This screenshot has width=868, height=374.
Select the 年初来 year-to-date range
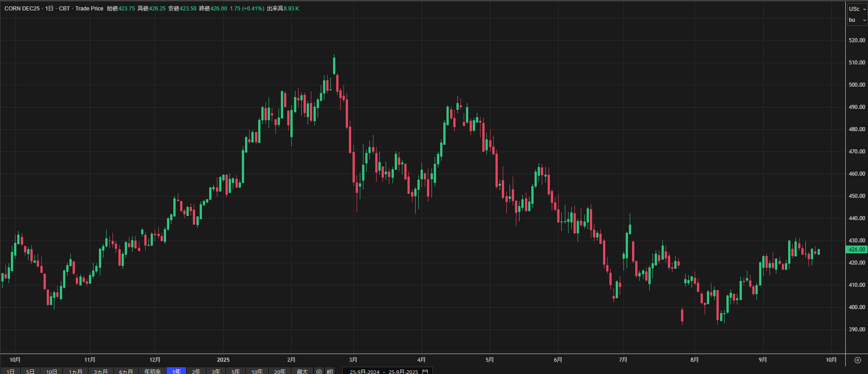(x=152, y=371)
